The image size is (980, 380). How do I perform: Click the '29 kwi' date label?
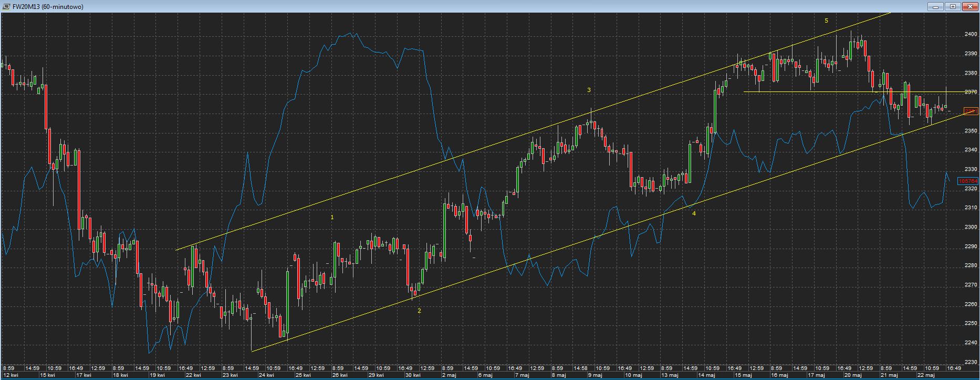coord(376,375)
